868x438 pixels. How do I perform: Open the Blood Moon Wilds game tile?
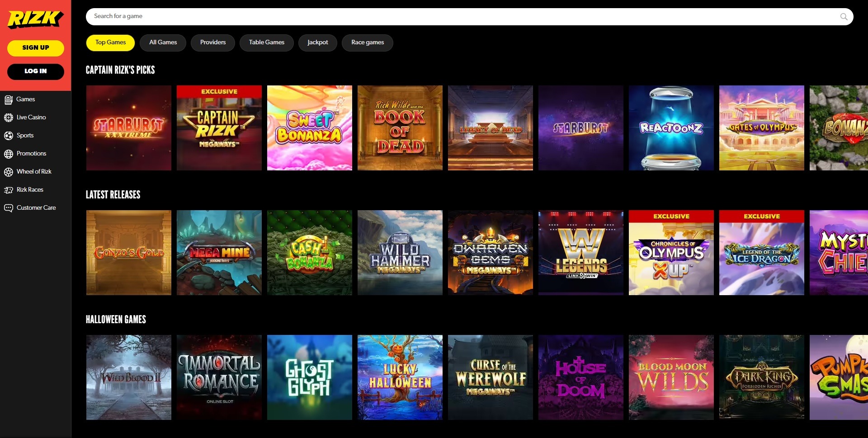coord(671,377)
